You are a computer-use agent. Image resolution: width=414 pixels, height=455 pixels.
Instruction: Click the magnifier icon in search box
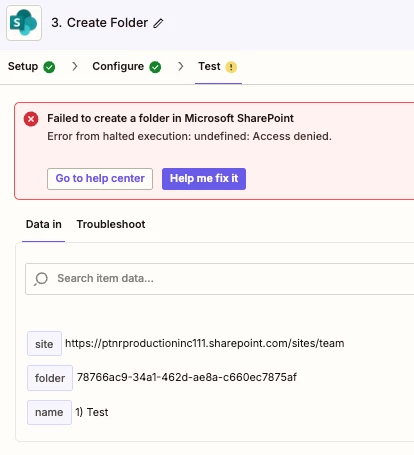pyautogui.click(x=41, y=279)
